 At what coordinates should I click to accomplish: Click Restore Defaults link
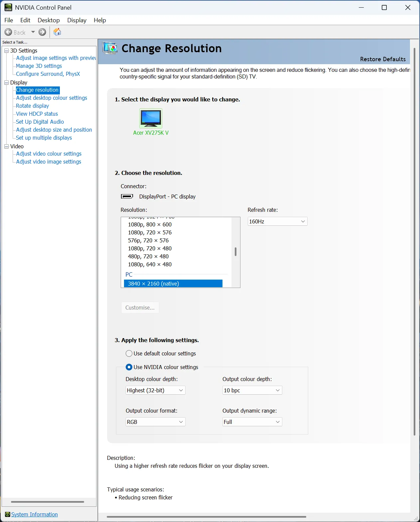(383, 59)
